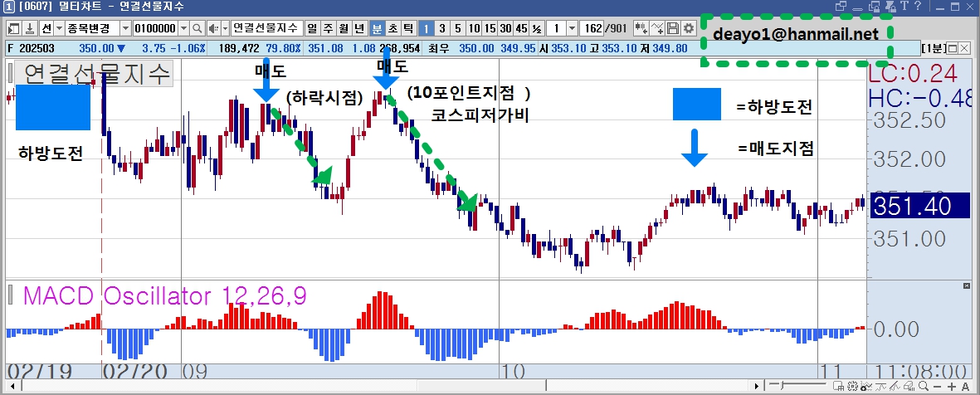
Task: Select the 월 (monthly) period button
Action: 343,28
